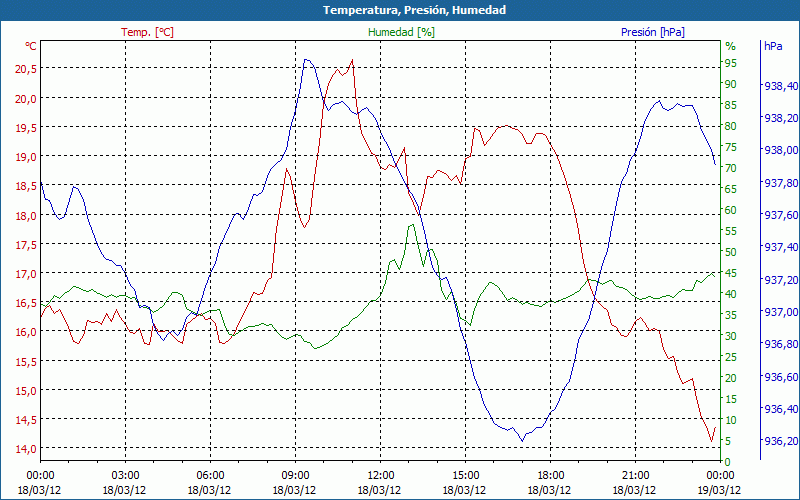800x500 pixels.
Task: Click the '15,0' temperature axis value
Action: click(x=26, y=390)
